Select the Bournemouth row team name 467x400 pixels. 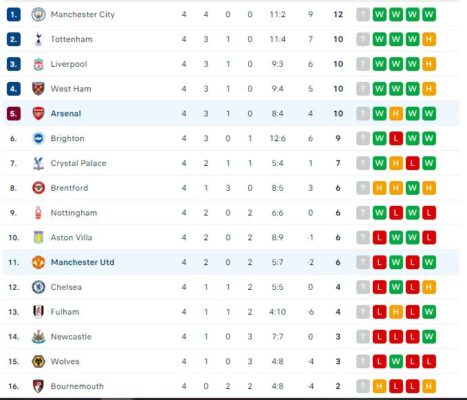[x=77, y=386]
